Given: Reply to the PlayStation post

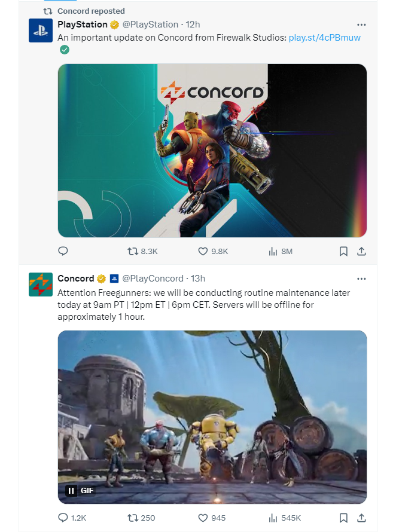Looking at the screenshot, I should pyautogui.click(x=63, y=251).
